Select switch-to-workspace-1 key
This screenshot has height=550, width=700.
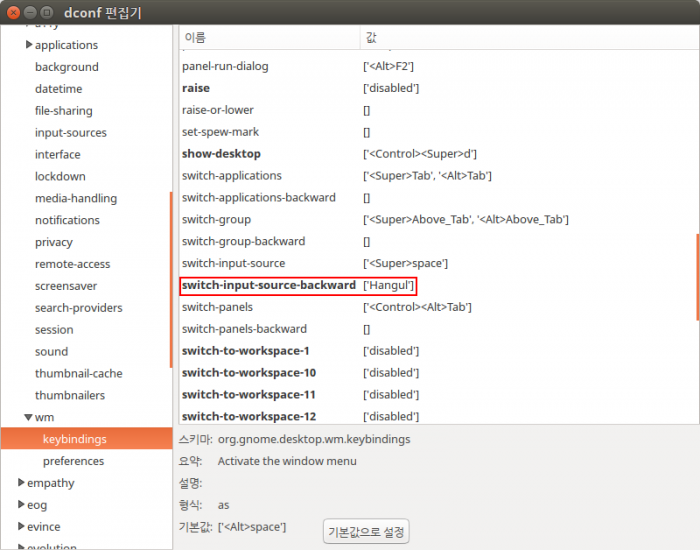246,350
